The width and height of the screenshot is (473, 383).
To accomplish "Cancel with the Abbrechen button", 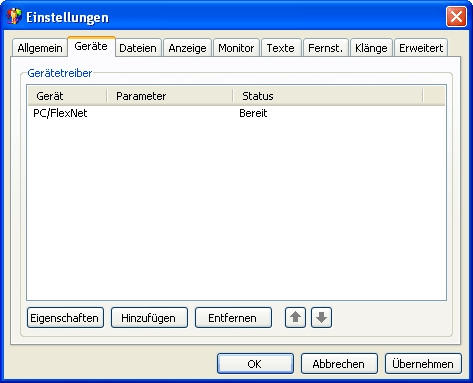I will [x=339, y=364].
